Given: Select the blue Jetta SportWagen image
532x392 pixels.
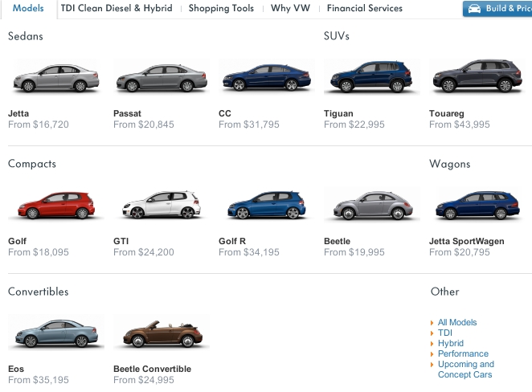Looking at the screenshot, I should [x=477, y=205].
